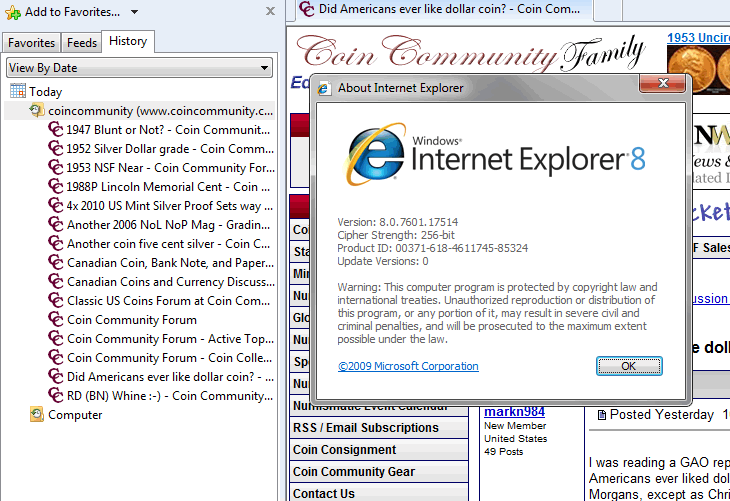Open 'Another 2006 NoL NoP Mag' entry
This screenshot has height=501, width=730.
coord(169,225)
